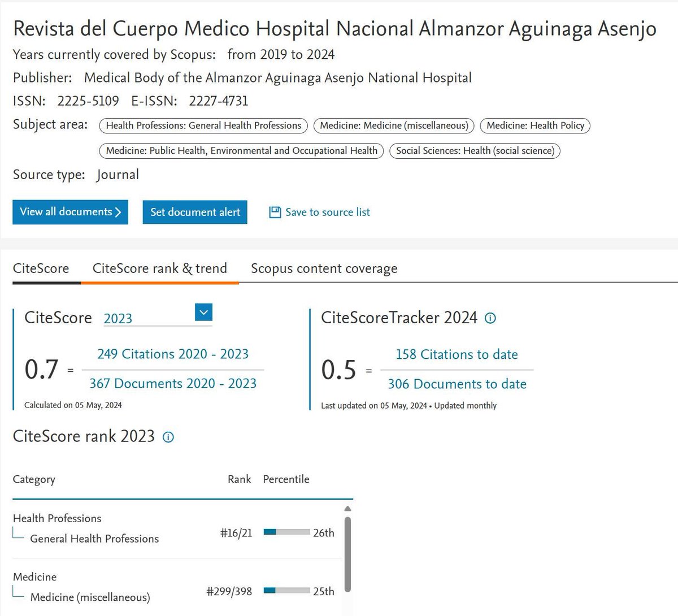Click the Last updated on 05 May, 2024 note
678x616 pixels.
pos(374,406)
